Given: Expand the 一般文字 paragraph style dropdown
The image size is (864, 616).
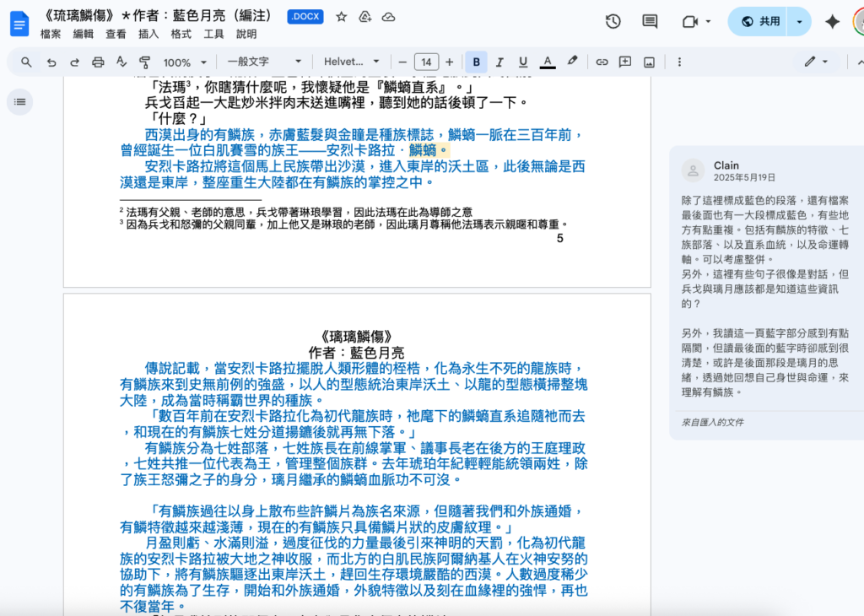Looking at the screenshot, I should click(264, 62).
